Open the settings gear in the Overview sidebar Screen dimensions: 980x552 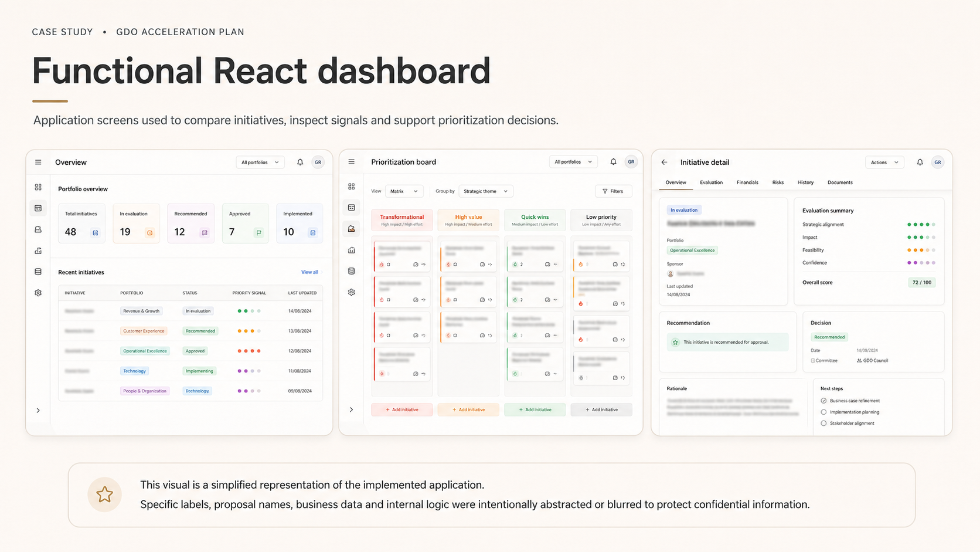[38, 293]
